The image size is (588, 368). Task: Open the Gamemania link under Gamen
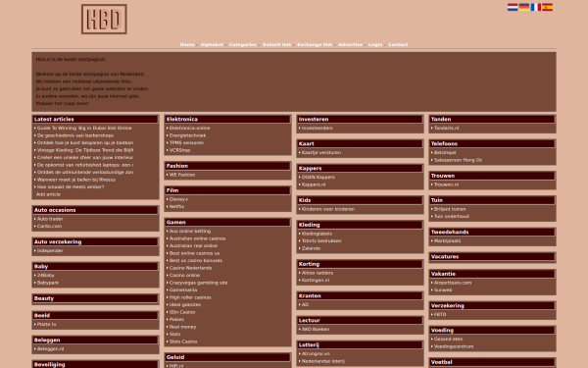[x=183, y=289]
